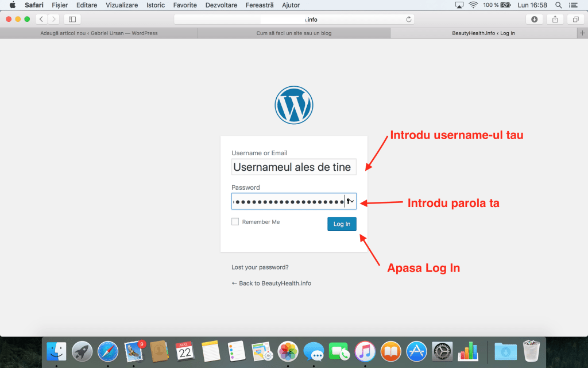Click the Safari address bar

(x=294, y=20)
